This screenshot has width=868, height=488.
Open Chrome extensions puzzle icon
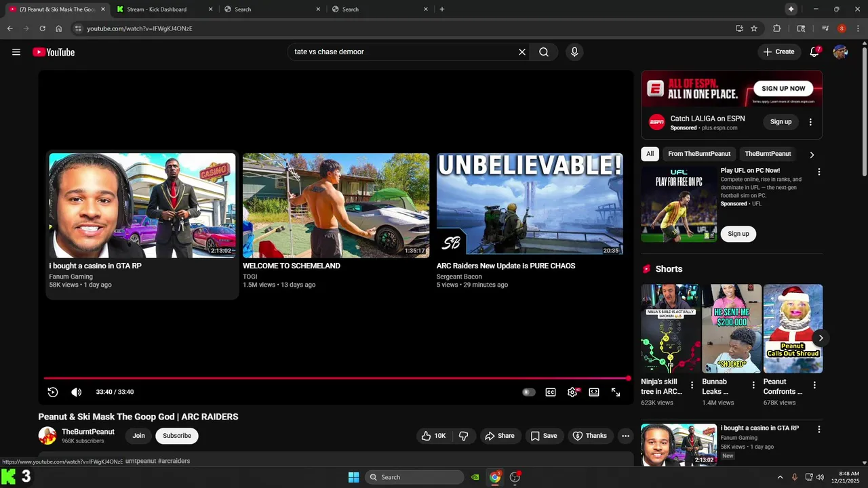tap(777, 28)
